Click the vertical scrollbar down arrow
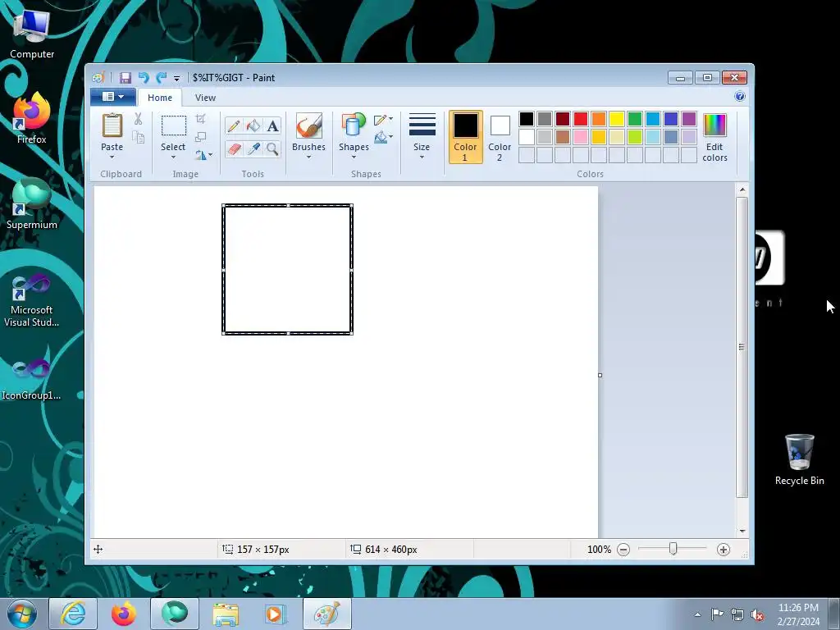This screenshot has height=630, width=840. pos(742,532)
